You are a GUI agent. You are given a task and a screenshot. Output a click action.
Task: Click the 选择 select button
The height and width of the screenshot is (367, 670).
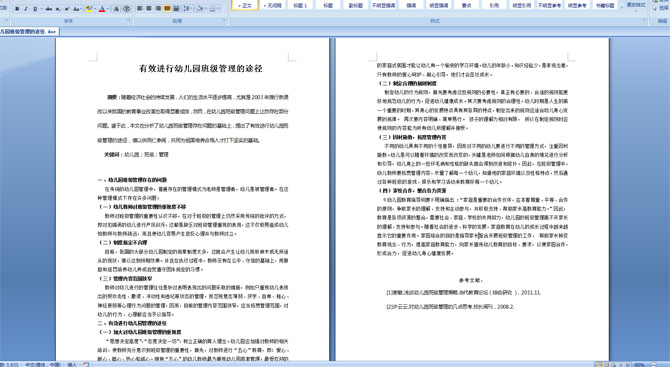point(661,8)
